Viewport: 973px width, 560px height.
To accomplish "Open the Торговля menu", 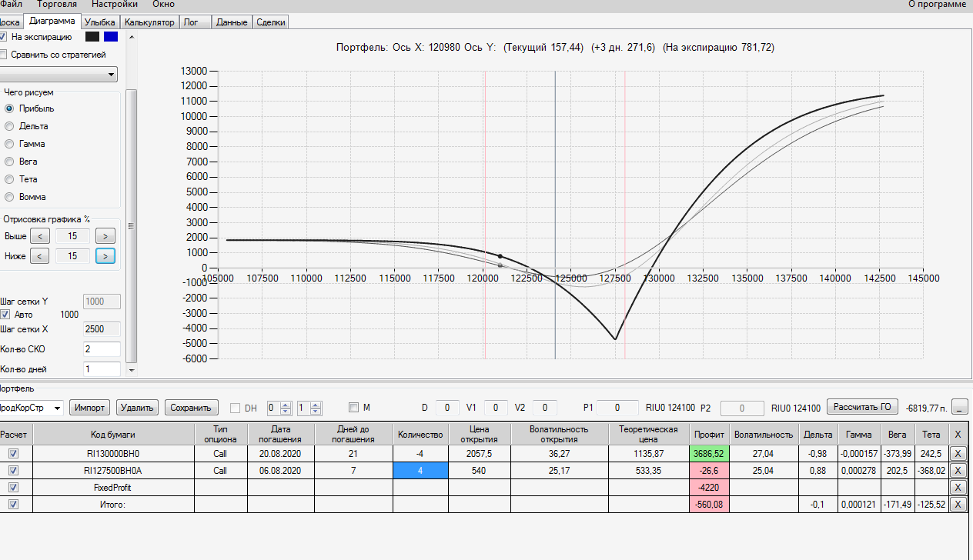I will (x=57, y=4).
